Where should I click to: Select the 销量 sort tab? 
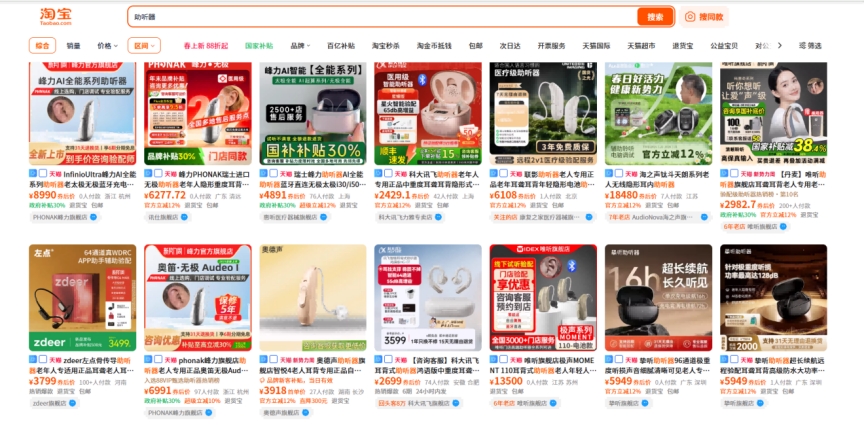73,46
